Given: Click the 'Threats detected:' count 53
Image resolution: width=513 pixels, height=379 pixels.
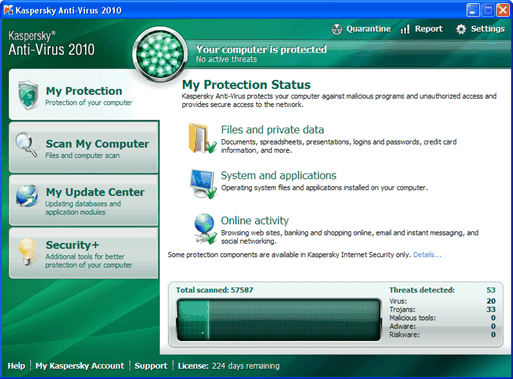Looking at the screenshot, I should pyautogui.click(x=491, y=290).
